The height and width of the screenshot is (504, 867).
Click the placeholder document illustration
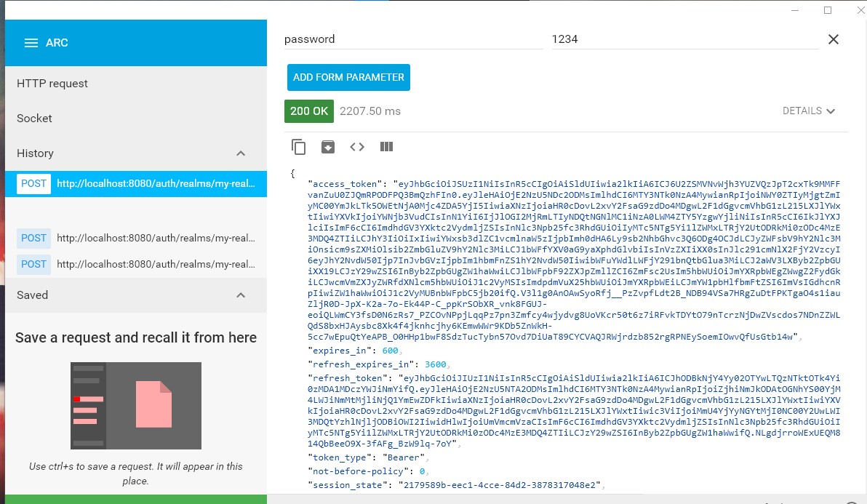point(135,406)
